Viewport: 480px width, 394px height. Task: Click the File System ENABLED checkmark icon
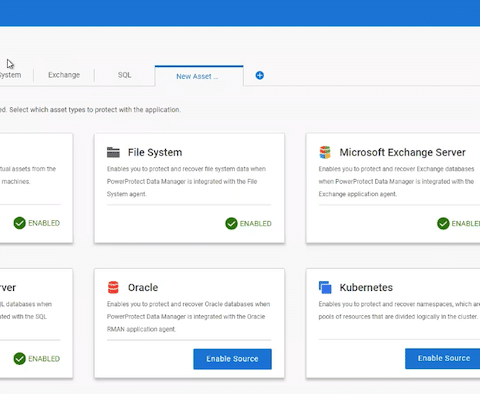point(231,223)
